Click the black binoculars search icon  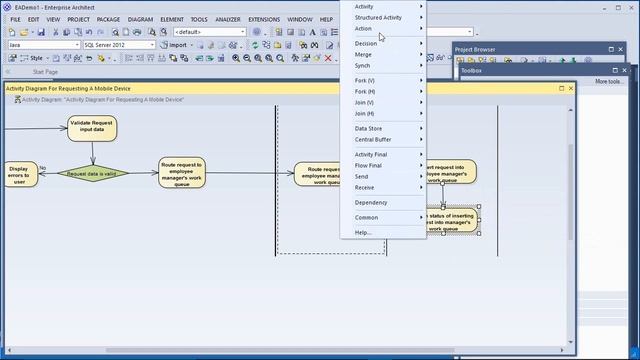(x=314, y=45)
